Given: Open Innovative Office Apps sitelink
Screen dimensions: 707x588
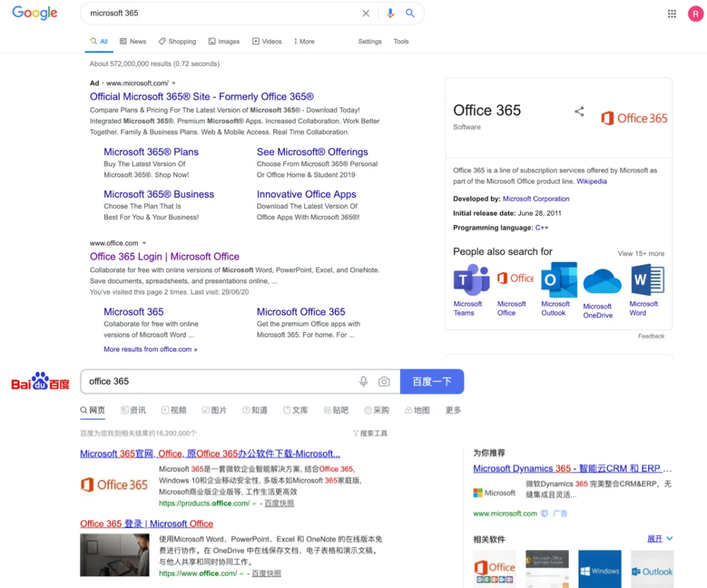Looking at the screenshot, I should point(306,194).
